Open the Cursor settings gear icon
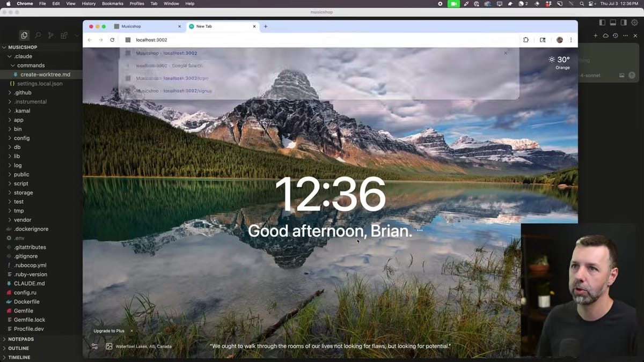644x362 pixels. [x=634, y=23]
